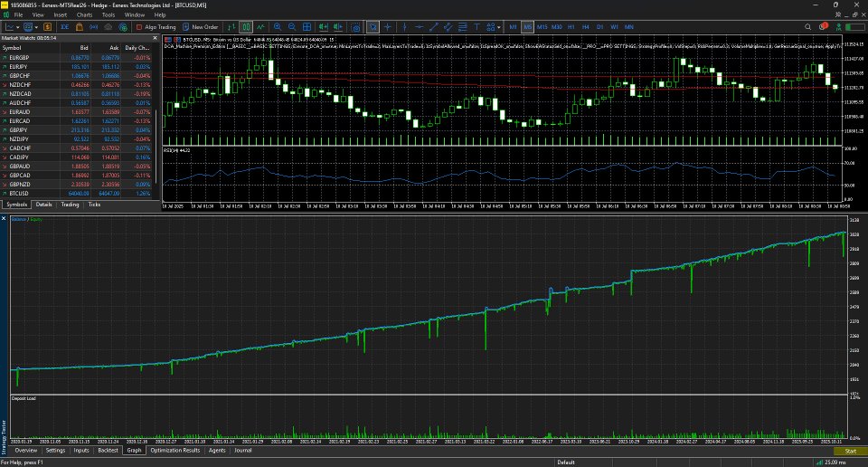Switch chart to candlestick mode

[x=246, y=26]
